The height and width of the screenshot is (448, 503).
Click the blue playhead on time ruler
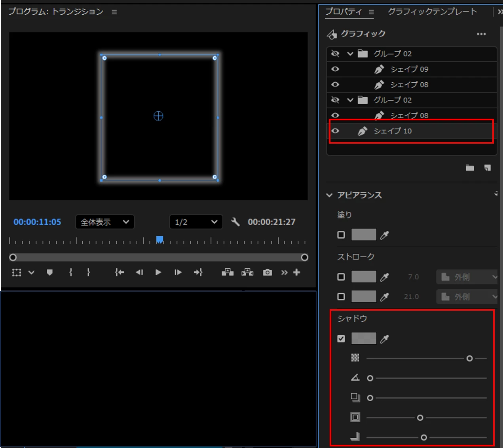pyautogui.click(x=159, y=240)
